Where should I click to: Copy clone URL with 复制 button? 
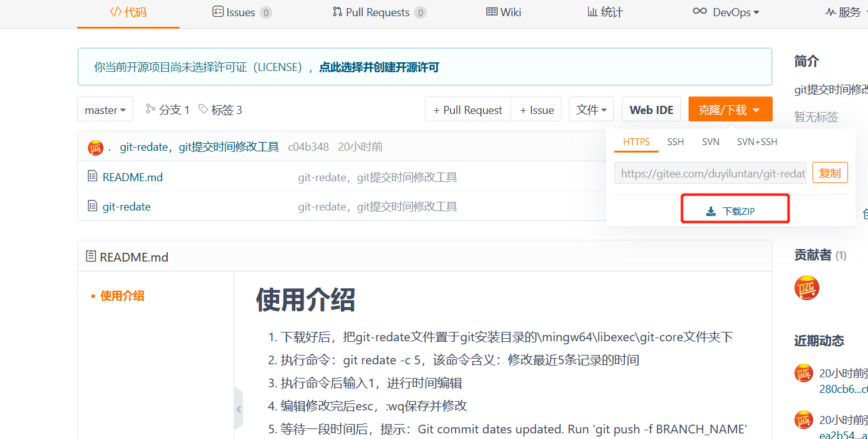(x=830, y=173)
